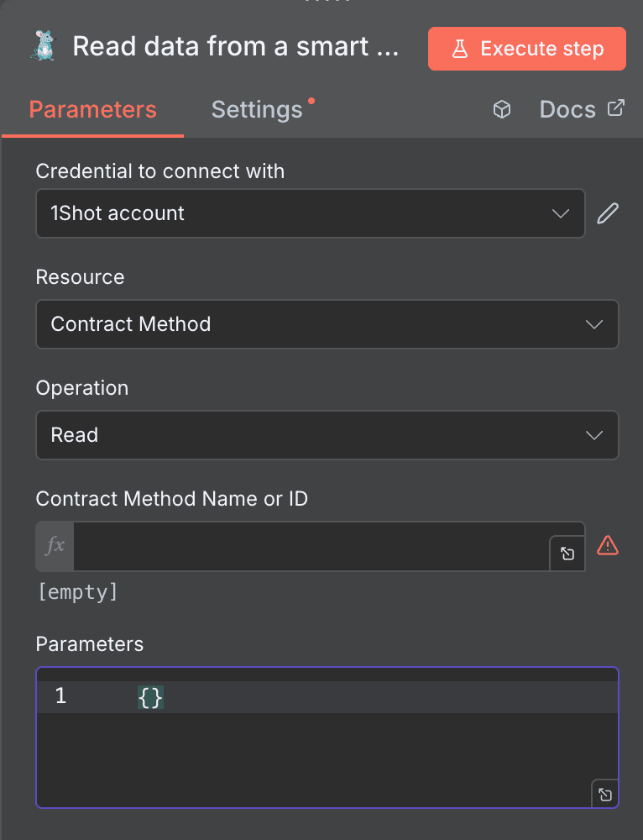Open node details via the cube icon

(501, 109)
